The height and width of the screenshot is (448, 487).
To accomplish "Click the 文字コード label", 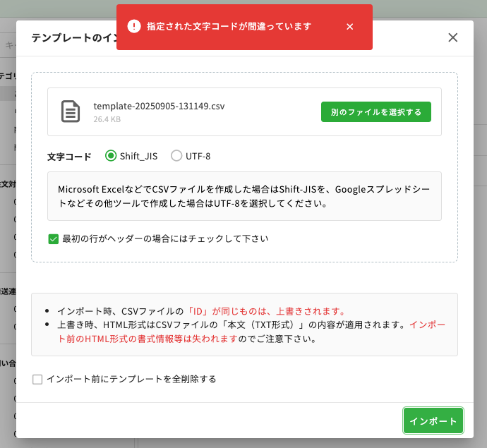I will point(69,157).
